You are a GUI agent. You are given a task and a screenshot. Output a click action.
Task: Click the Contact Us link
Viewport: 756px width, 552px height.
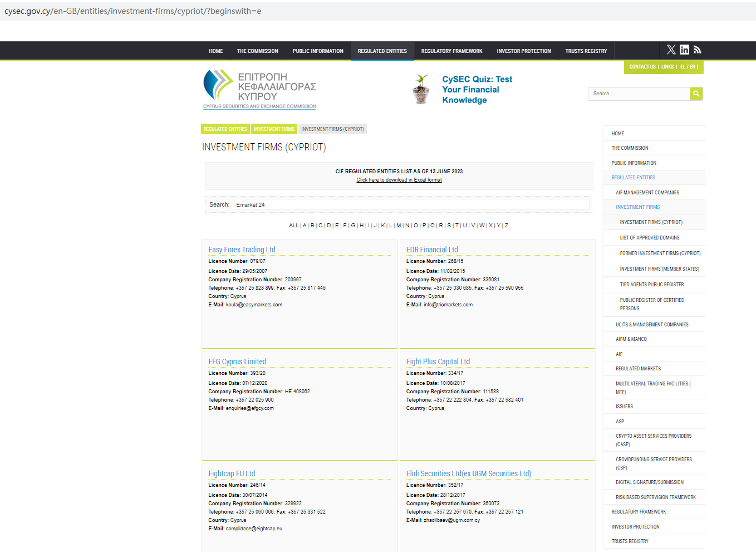(642, 67)
